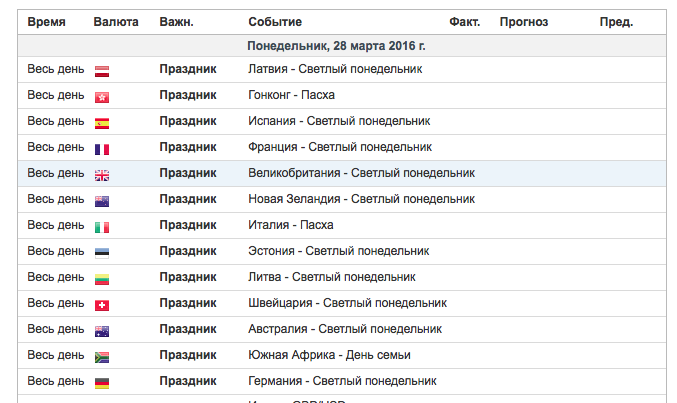Click the Spain flag icon
This screenshot has width=677, height=403.
point(102,123)
